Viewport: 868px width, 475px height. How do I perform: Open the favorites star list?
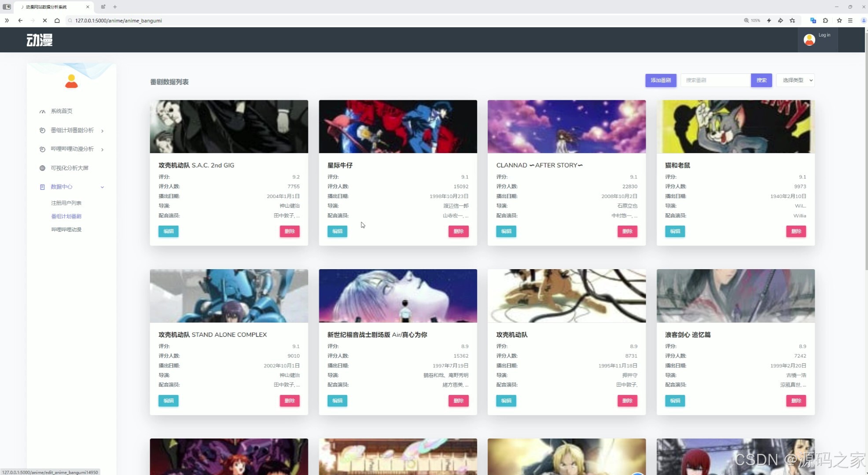(x=839, y=20)
